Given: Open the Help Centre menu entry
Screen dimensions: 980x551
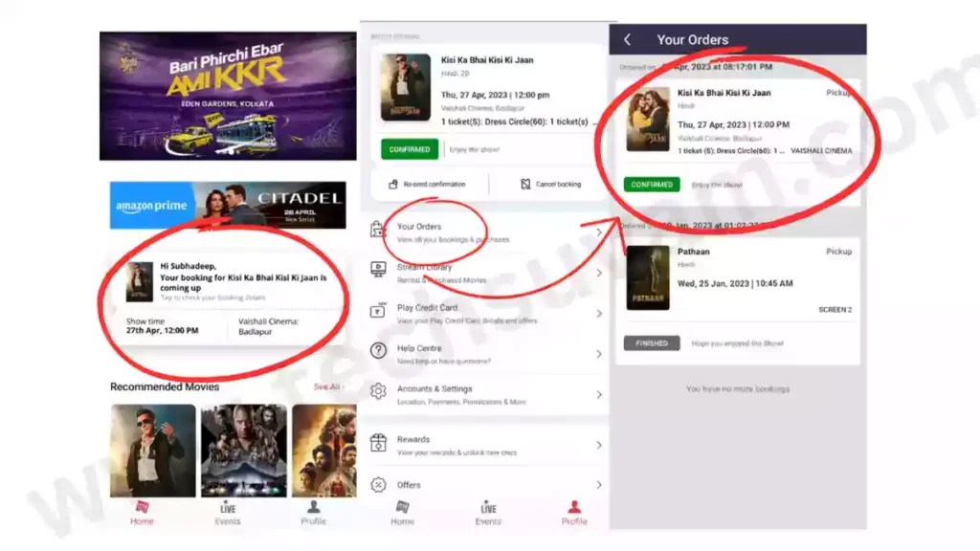Looking at the screenshot, I should pyautogui.click(x=431, y=347).
